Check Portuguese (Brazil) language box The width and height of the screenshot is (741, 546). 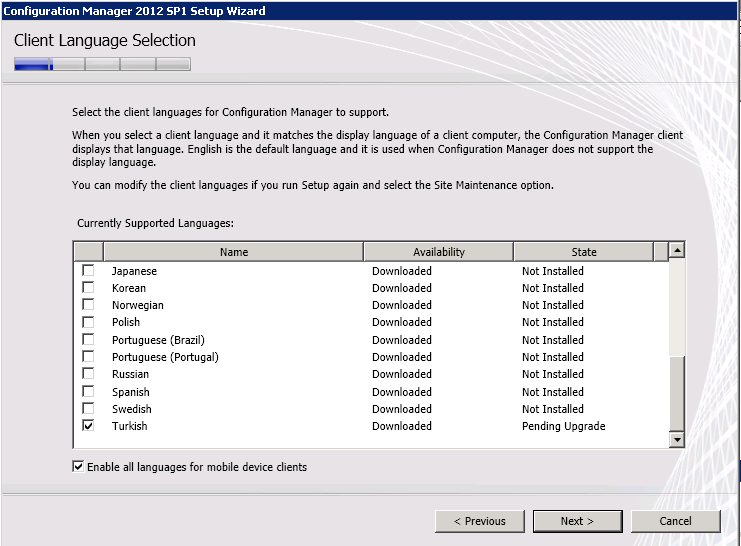point(89,340)
